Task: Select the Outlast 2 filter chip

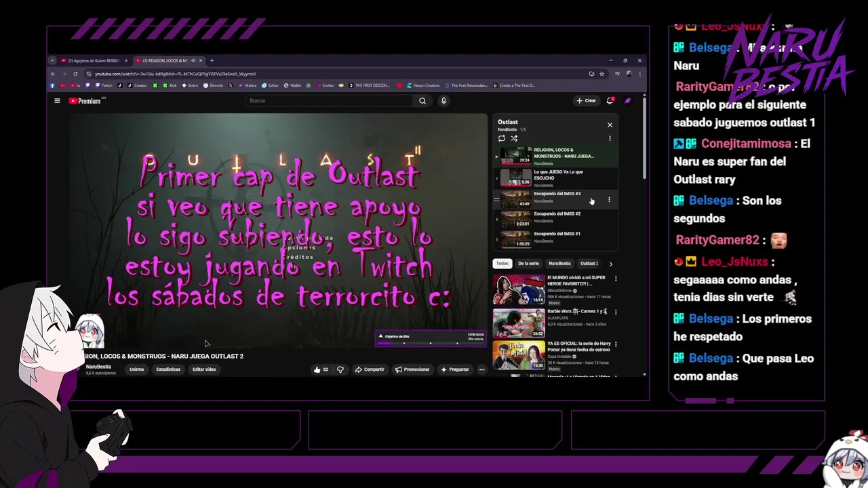Action: tap(589, 264)
